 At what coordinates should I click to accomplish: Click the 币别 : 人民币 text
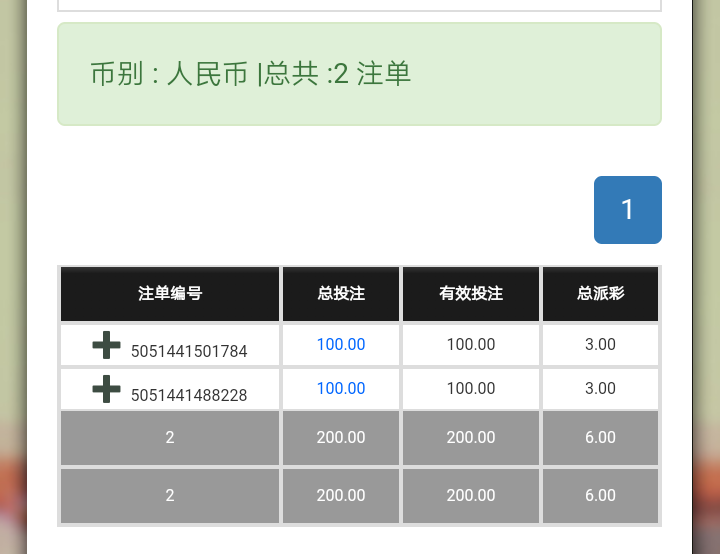pos(169,74)
